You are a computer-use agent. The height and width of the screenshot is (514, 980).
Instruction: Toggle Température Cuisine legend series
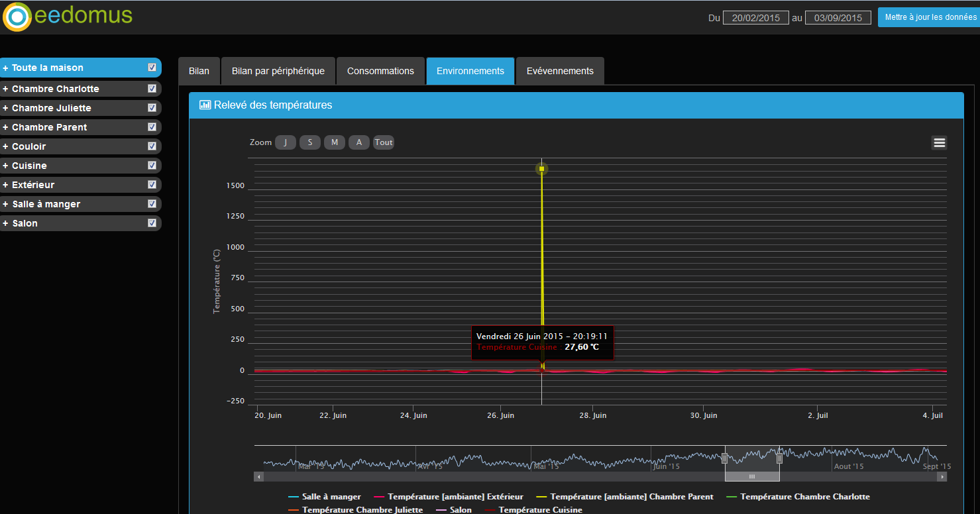click(x=534, y=510)
